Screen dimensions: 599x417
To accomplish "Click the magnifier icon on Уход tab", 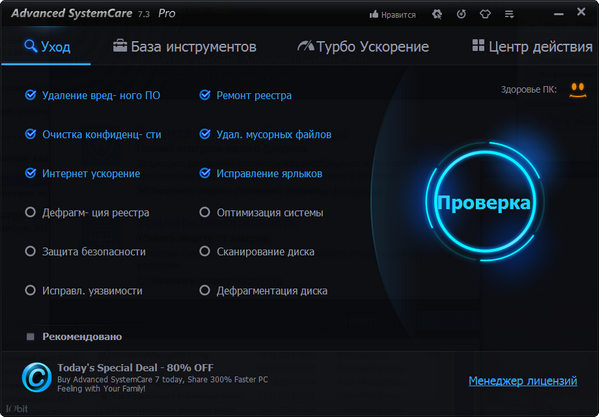I will (x=31, y=46).
